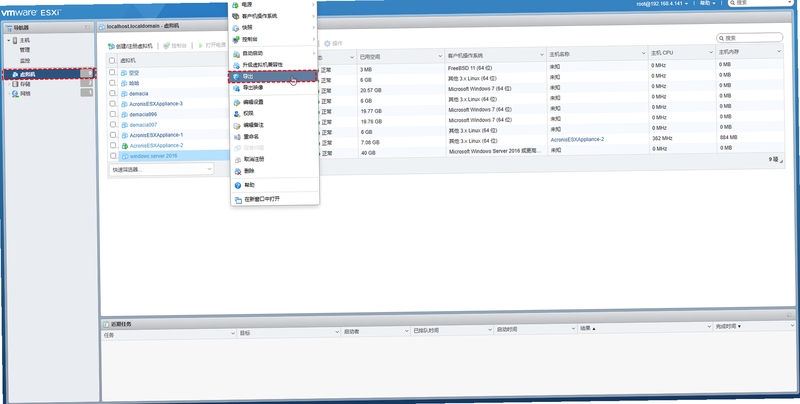This screenshot has width=800, height=404.
Task: Expand the Snapshots (快照) submenu arrow
Action: (313, 27)
